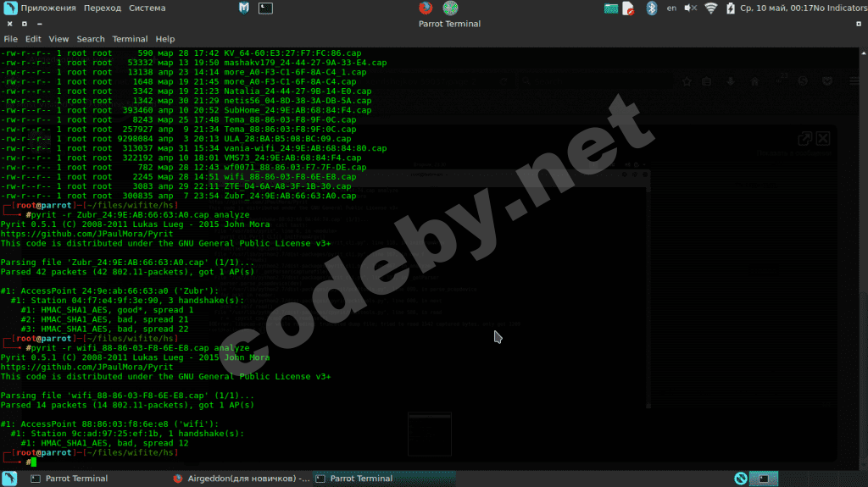Open the Terminal menu
The width and height of the screenshot is (868, 487).
[130, 39]
